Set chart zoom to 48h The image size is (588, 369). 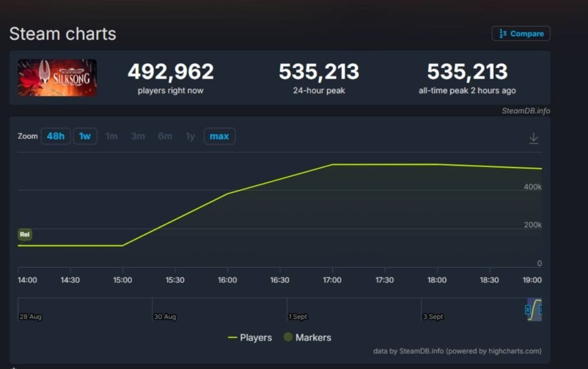56,136
